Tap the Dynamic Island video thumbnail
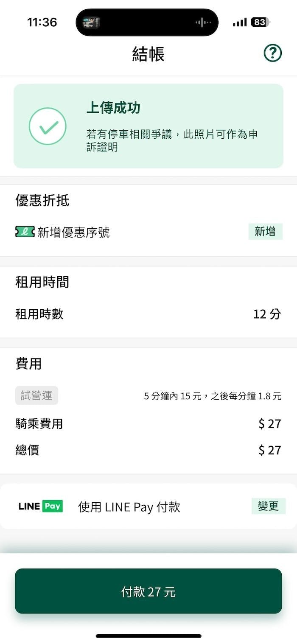Viewport: 297px width, 644px height. click(x=91, y=22)
